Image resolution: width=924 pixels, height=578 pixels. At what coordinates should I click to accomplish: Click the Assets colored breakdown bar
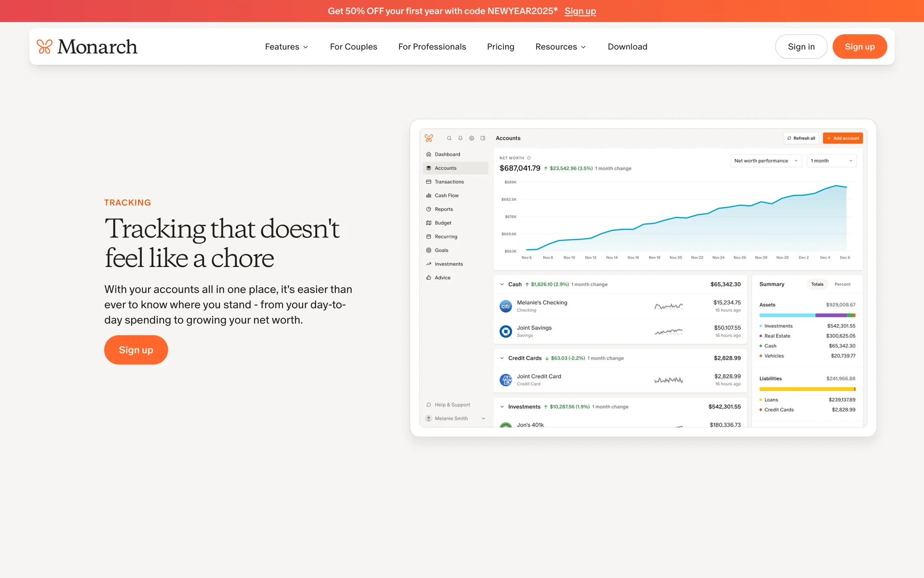coord(807,315)
